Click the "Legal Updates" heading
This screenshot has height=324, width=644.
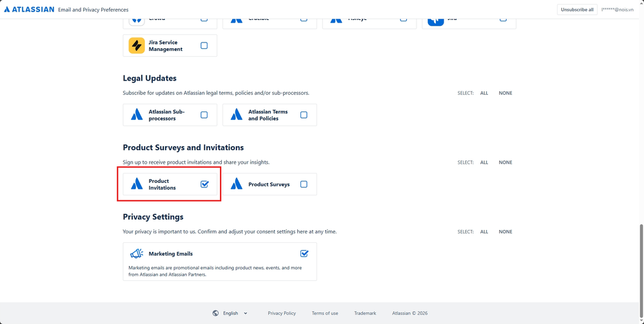coord(150,78)
